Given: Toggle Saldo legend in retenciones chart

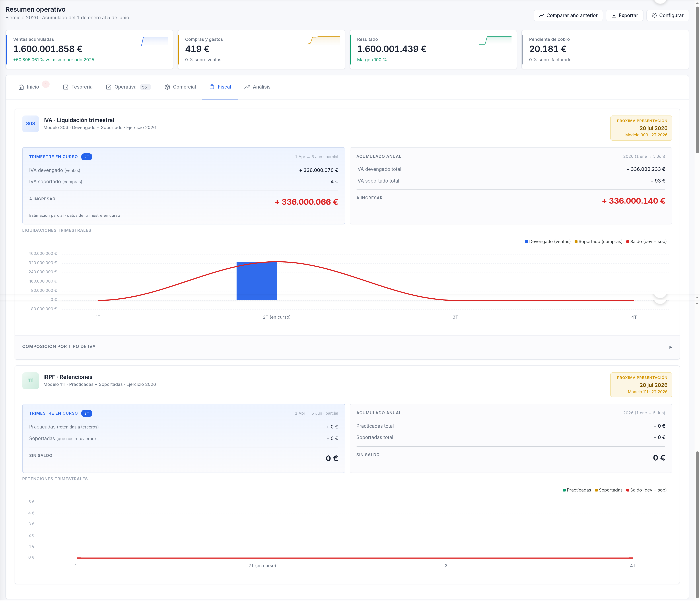Looking at the screenshot, I should tap(647, 490).
